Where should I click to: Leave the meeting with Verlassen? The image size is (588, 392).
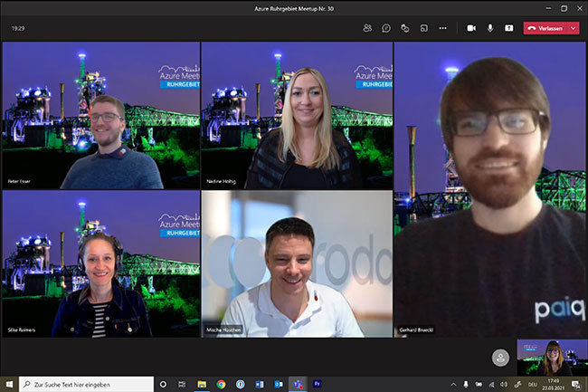tap(545, 28)
